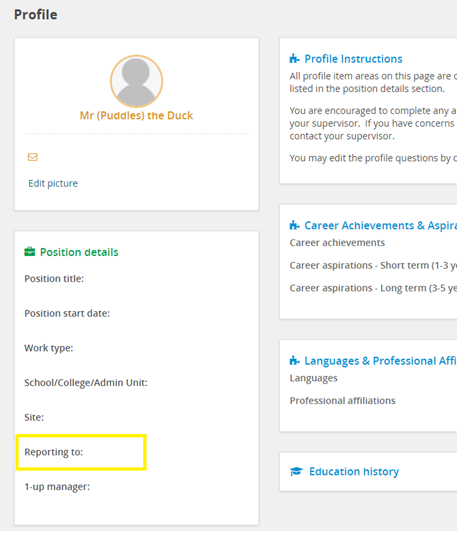This screenshot has height=537, width=459.
Task: Open the Education history section
Action: tap(354, 472)
